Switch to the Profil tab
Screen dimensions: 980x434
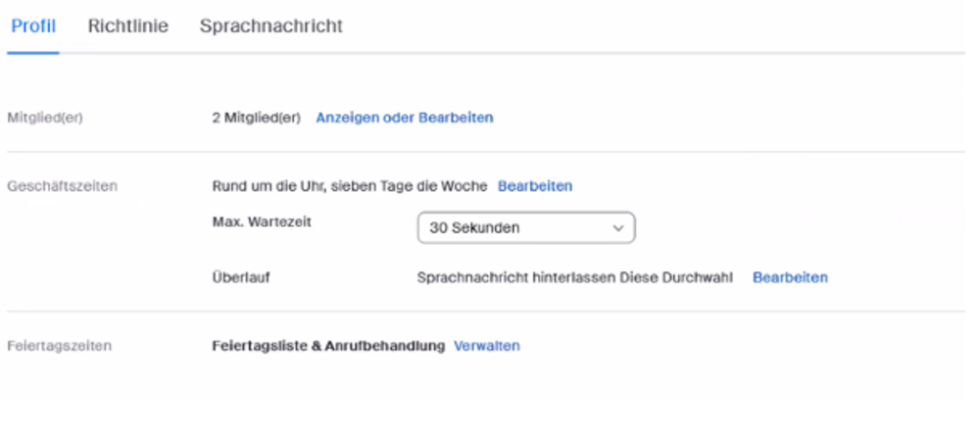click(x=32, y=26)
